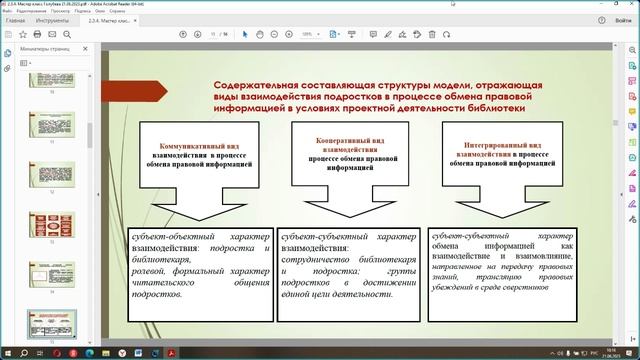
Task: Open the Инструменты tab
Action: (x=52, y=20)
